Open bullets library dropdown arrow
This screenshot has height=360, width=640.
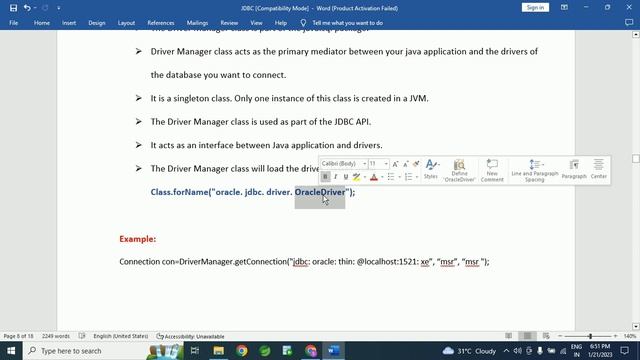(x=399, y=177)
